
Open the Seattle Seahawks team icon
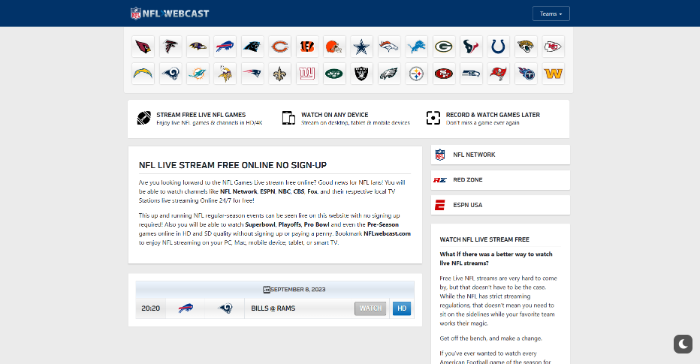tap(471, 74)
